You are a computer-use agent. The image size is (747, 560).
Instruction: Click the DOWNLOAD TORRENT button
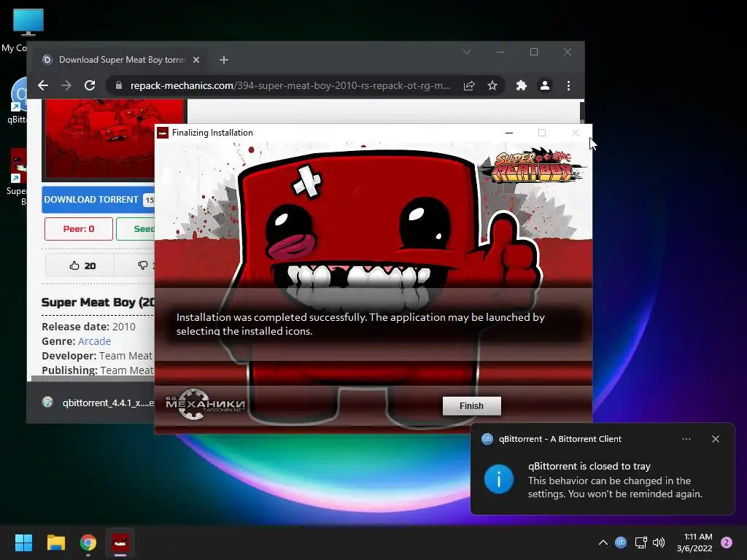point(98,200)
